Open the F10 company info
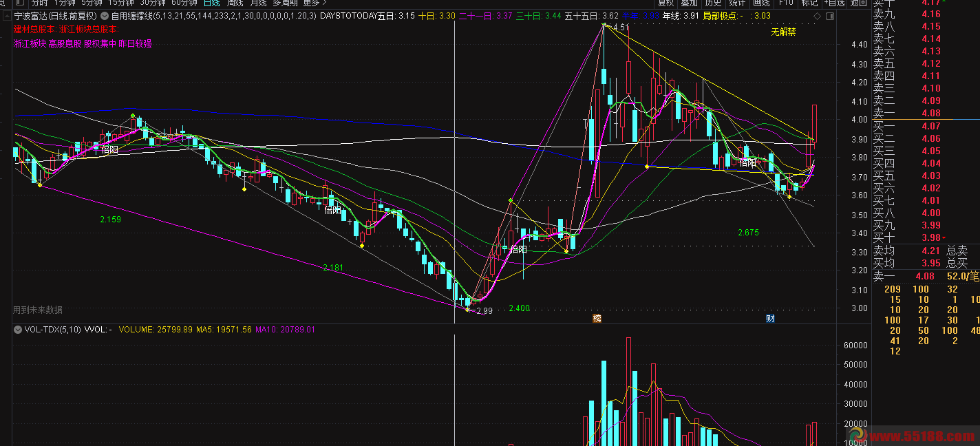Viewport: 980px width, 446px height. point(785,3)
